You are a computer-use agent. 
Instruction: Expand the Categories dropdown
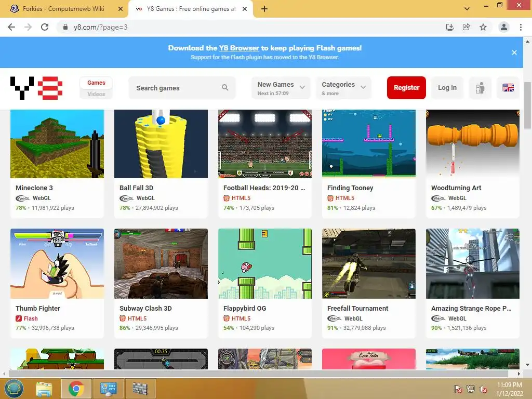click(343, 88)
